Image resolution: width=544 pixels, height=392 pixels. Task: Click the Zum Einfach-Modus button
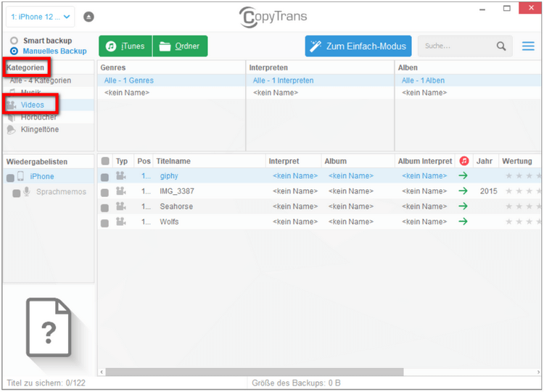358,46
